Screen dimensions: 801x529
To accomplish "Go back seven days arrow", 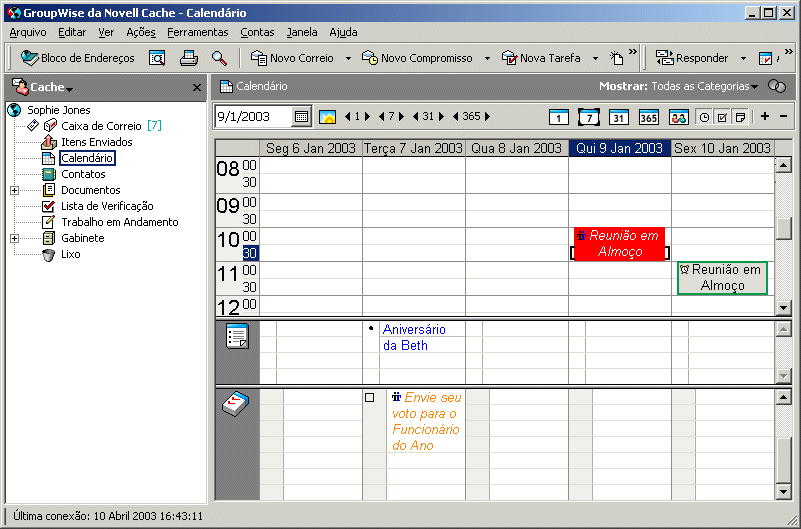I will (x=382, y=116).
